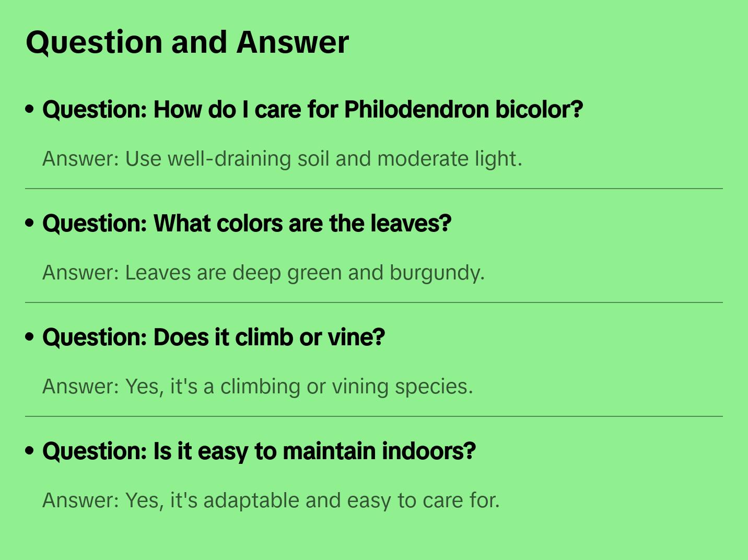Click the divider below the vining species answer
Image resolution: width=748 pixels, height=560 pixels.
click(x=374, y=416)
